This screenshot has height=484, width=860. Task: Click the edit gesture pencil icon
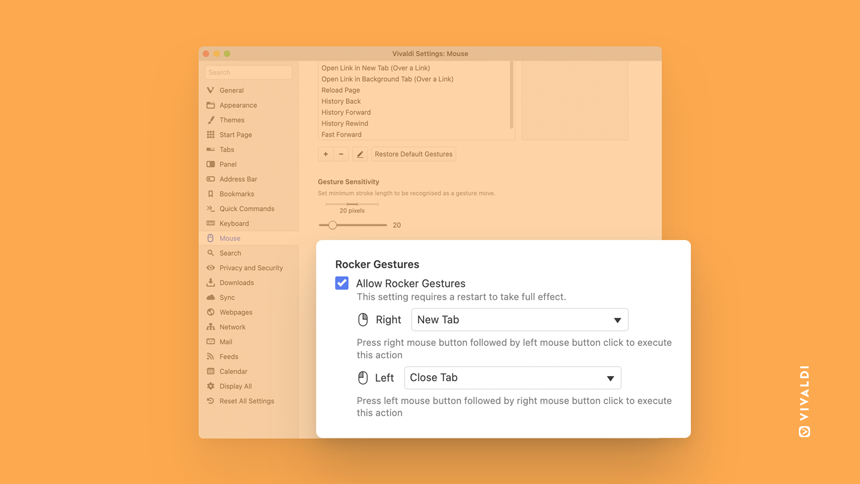(360, 154)
